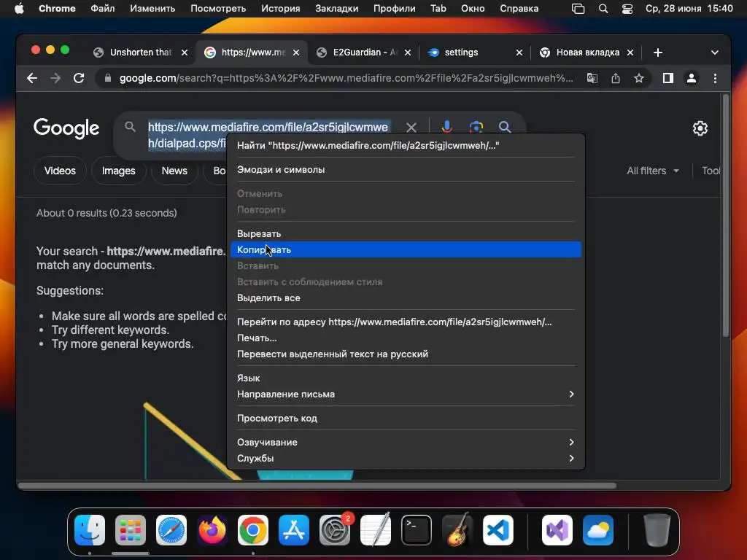The image size is (747, 560).
Task: Select Найти mediafire URL entry
Action: 406,146
